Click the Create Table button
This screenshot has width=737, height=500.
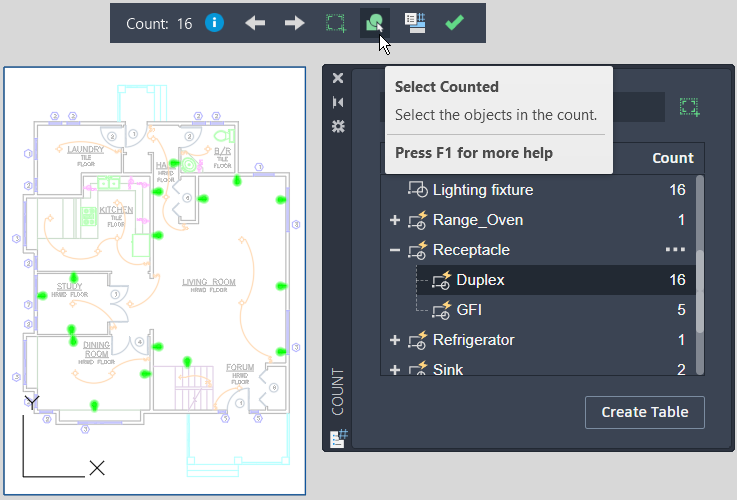pyautogui.click(x=644, y=412)
